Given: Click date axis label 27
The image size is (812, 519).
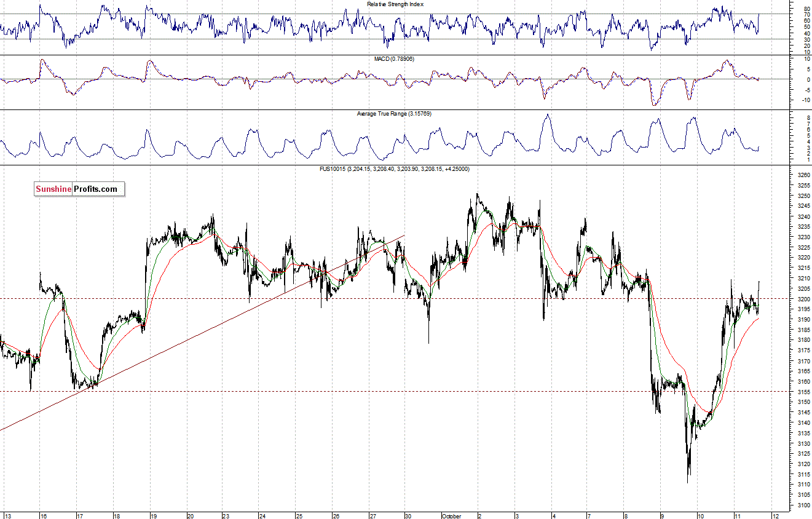Looking at the screenshot, I should tap(373, 516).
